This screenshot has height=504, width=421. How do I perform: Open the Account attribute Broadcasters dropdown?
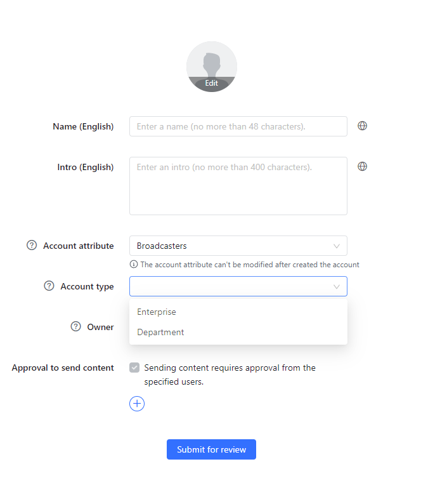coord(238,246)
